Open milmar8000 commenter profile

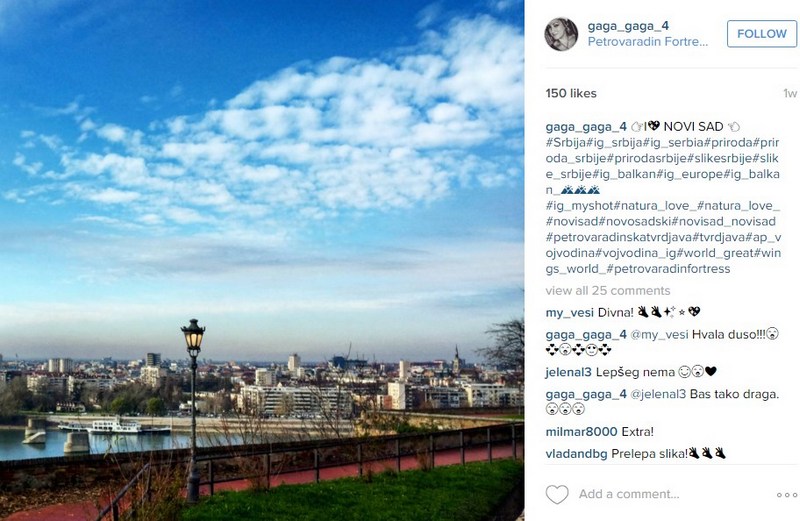[581, 432]
